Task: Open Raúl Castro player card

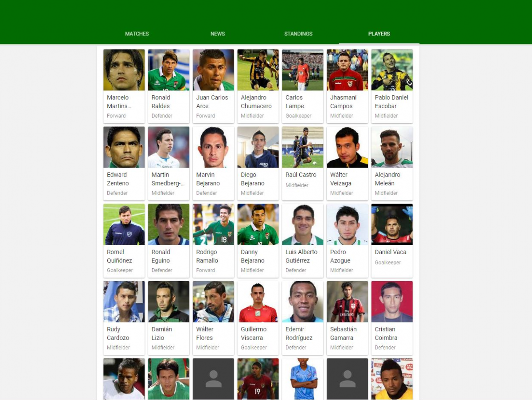Action: (303, 163)
